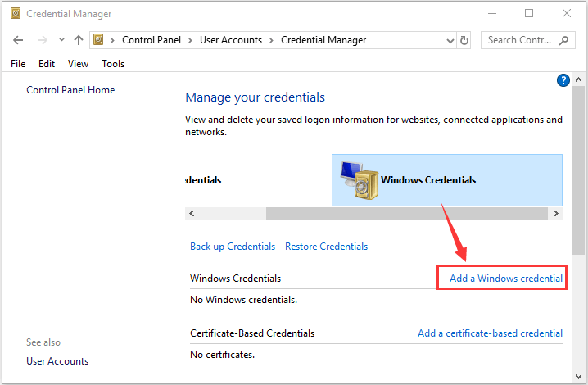
Task: Open the address bar history dropdown
Action: pos(450,40)
